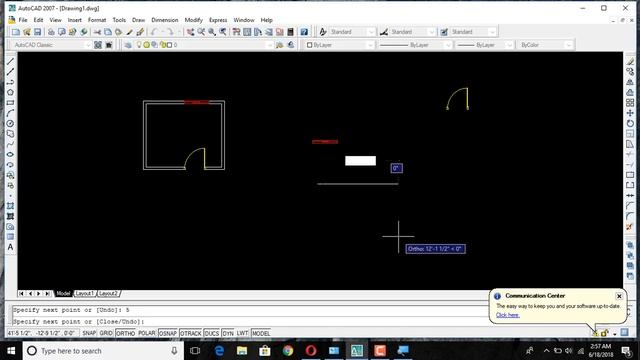Toggle POLAR tracking in status bar
This screenshot has height=360, width=640.
(x=147, y=333)
